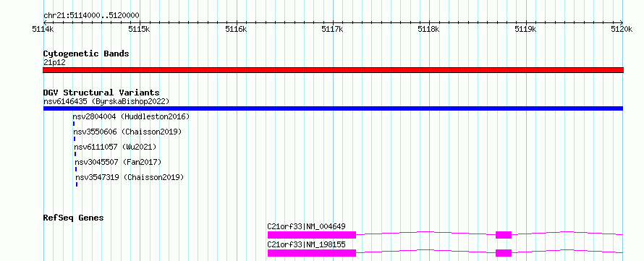The height and width of the screenshot is (261, 644).
Task: Click the 5119k ruler tick label
Action: (x=526, y=29)
